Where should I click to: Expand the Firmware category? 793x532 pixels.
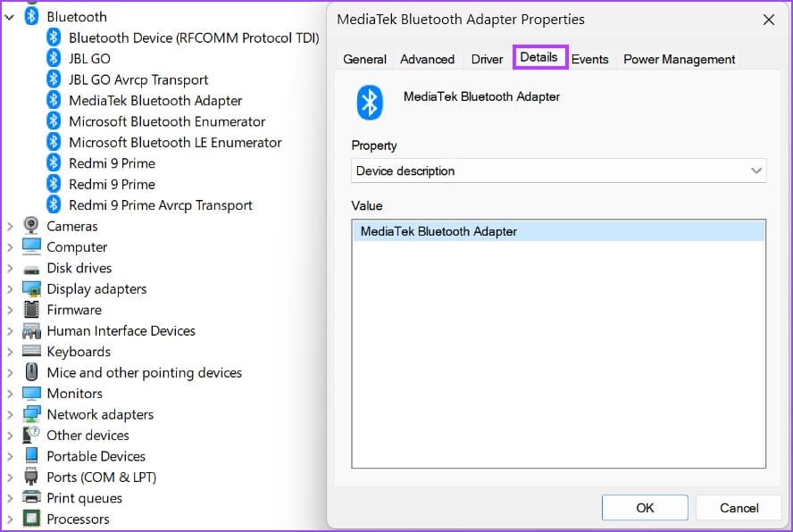point(10,310)
